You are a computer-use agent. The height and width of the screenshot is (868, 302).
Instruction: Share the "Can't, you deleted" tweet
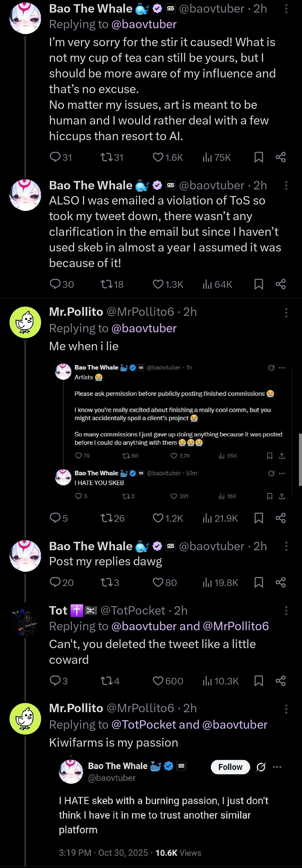pyautogui.click(x=280, y=681)
